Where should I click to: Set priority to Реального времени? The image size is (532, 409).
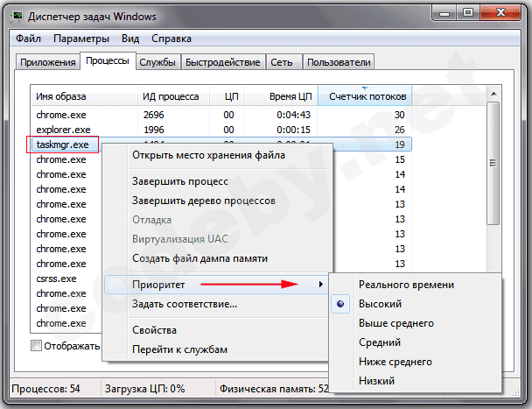416,285
